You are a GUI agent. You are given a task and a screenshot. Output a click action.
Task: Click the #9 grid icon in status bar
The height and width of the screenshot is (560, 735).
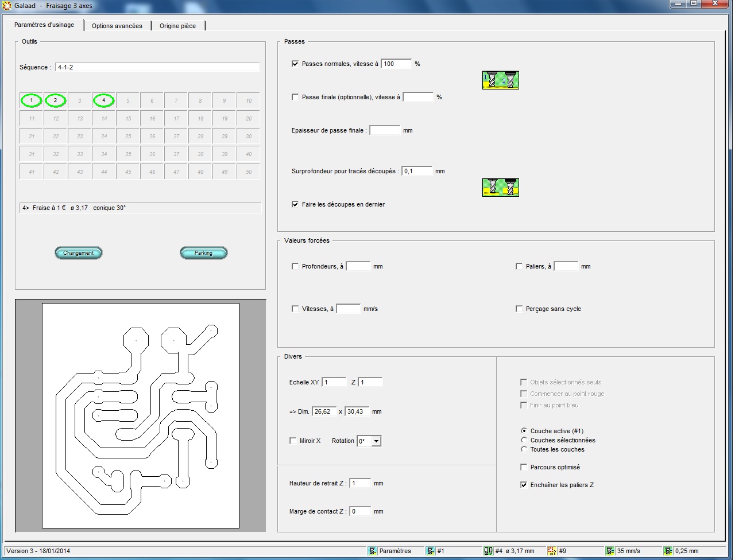552,551
